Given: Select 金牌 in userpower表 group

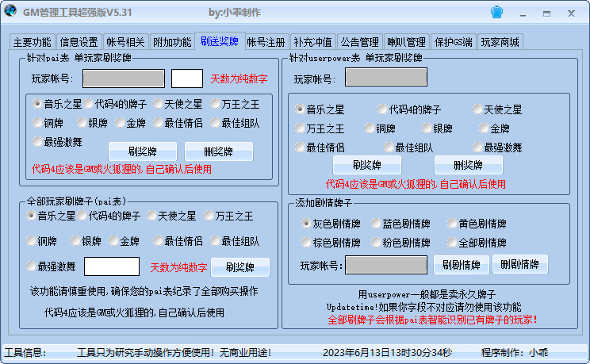Looking at the screenshot, I should (x=495, y=128).
